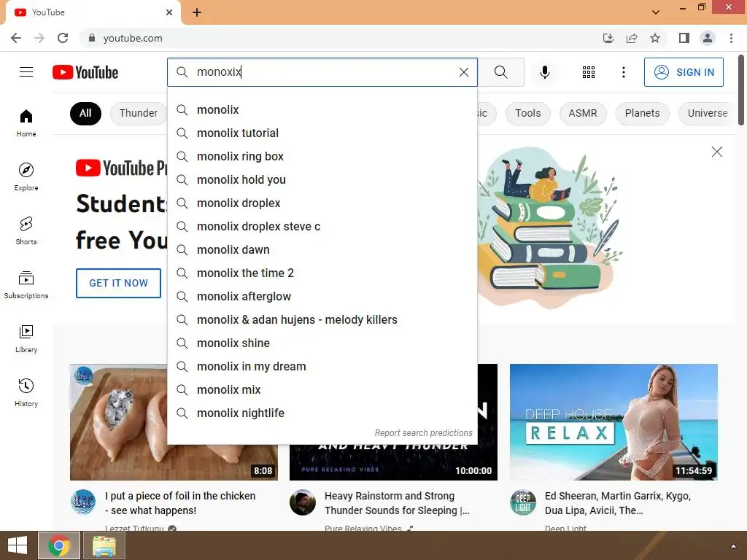Open Explore in the sidebar
The width and height of the screenshot is (747, 560).
point(26,176)
